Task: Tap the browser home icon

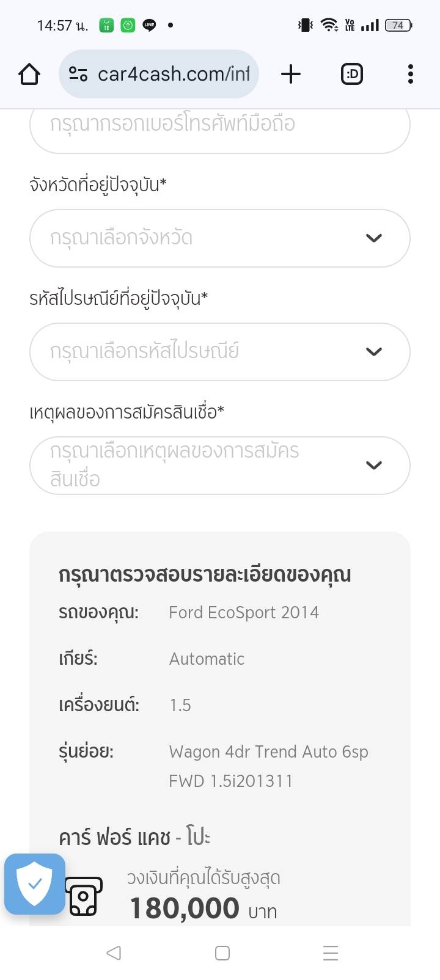Action: coord(29,75)
